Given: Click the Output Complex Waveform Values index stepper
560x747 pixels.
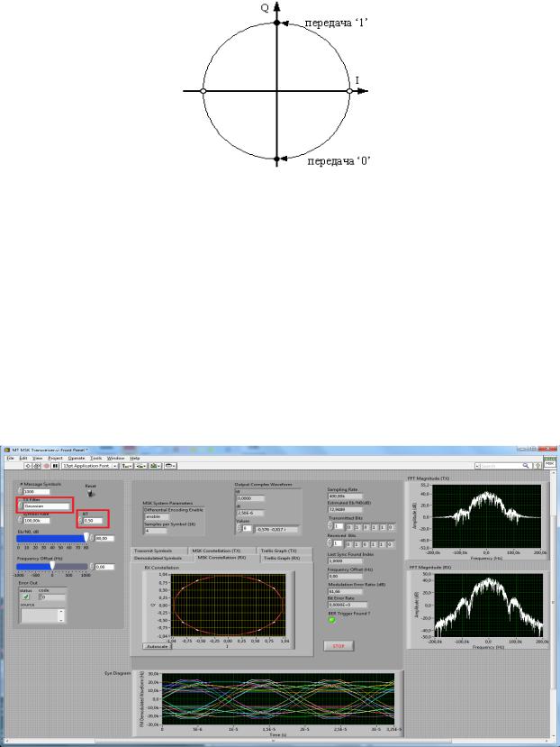Looking at the screenshot, I should tap(239, 528).
